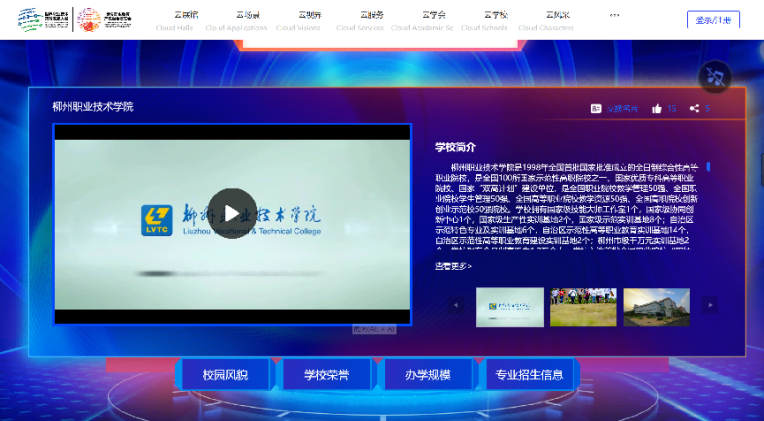
Task: Open the 专业招生信息 tab
Action: click(529, 375)
